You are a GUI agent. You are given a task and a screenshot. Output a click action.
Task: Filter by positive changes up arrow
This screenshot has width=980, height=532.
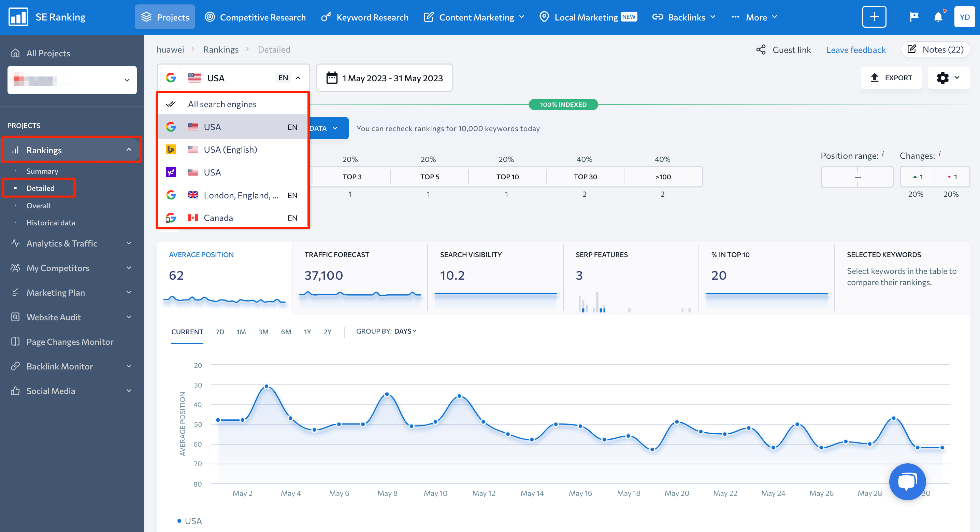[918, 177]
